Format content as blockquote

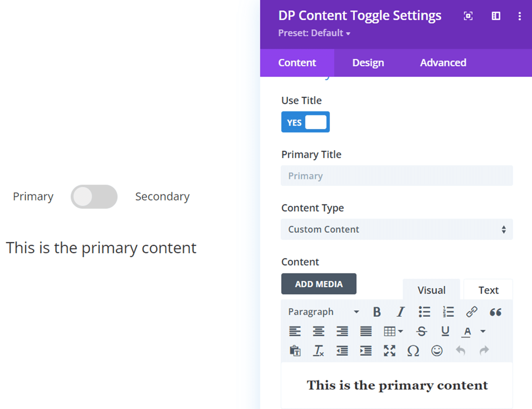coord(495,312)
